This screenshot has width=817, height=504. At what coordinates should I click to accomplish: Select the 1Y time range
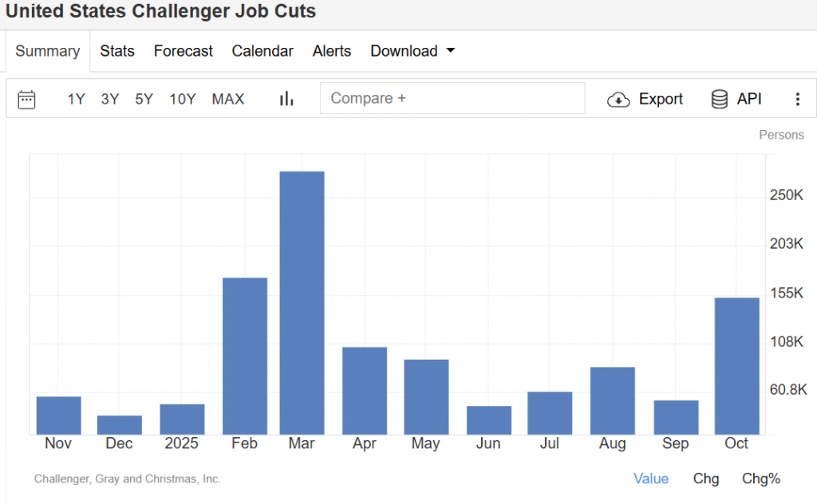tap(76, 99)
